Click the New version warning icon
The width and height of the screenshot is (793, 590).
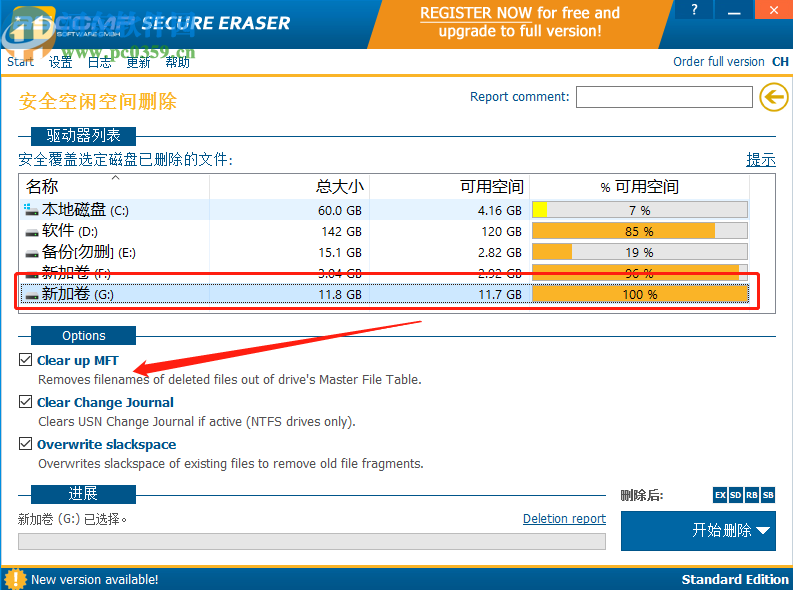[15, 579]
